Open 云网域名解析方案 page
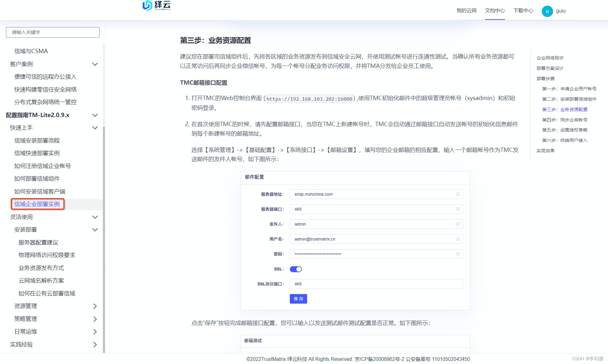 point(41,281)
